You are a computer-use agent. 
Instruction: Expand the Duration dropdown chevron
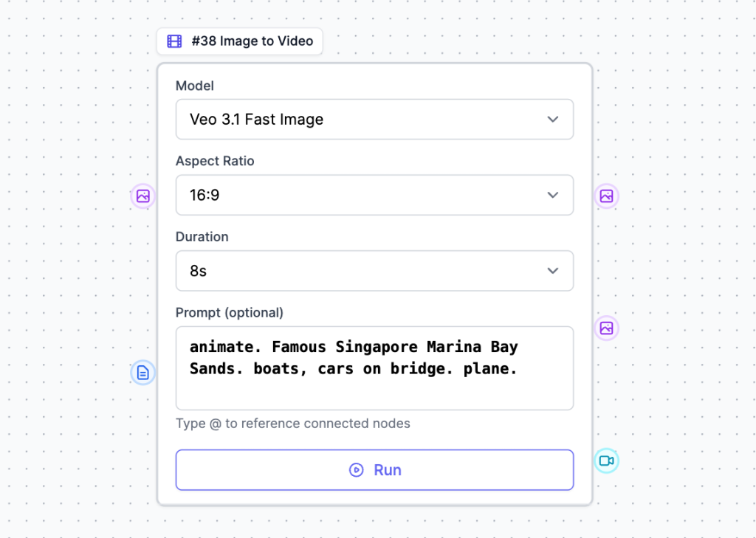click(553, 271)
